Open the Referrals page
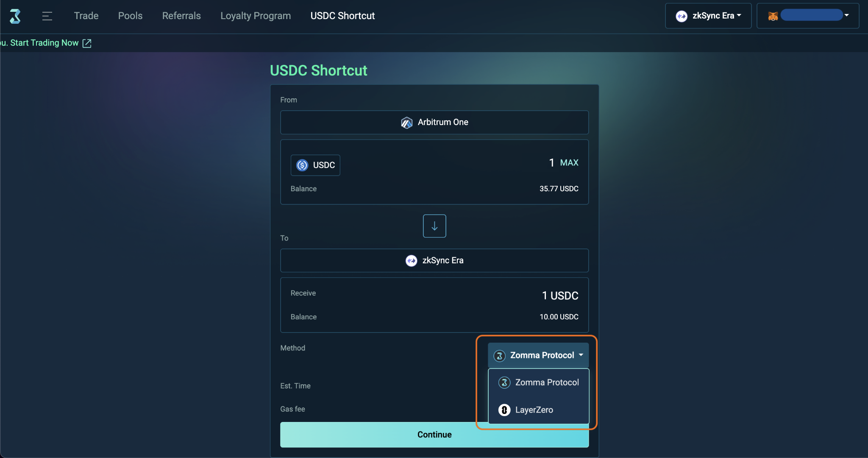 click(181, 16)
